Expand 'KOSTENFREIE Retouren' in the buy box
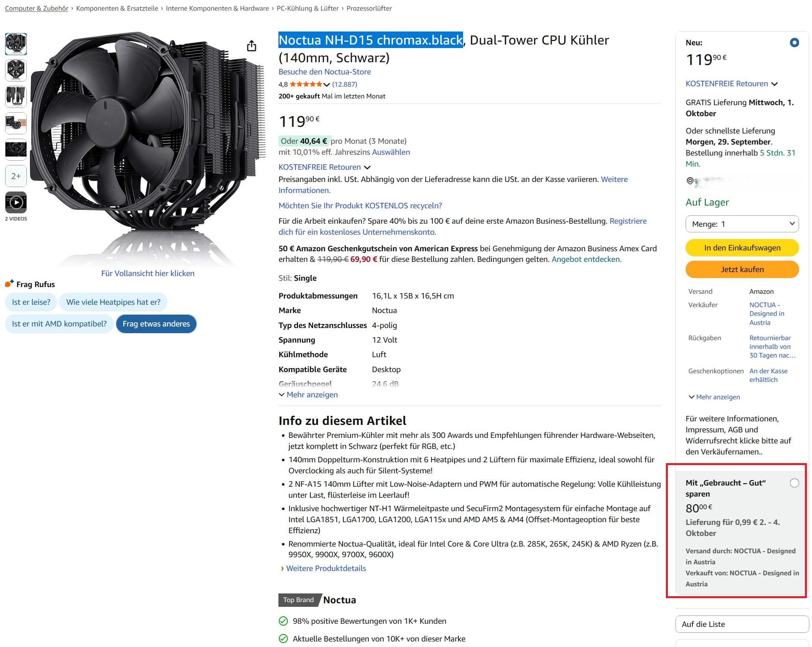This screenshot has width=812, height=647. pyautogui.click(x=731, y=83)
